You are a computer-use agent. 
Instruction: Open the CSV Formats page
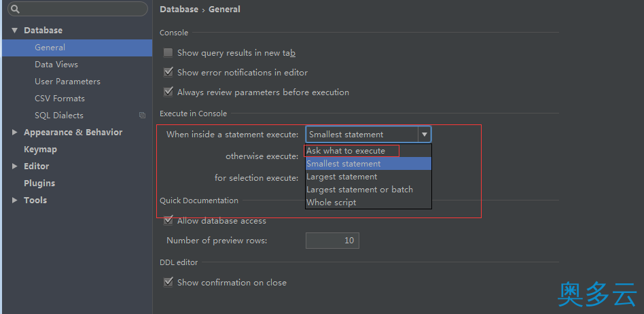pyautogui.click(x=60, y=99)
